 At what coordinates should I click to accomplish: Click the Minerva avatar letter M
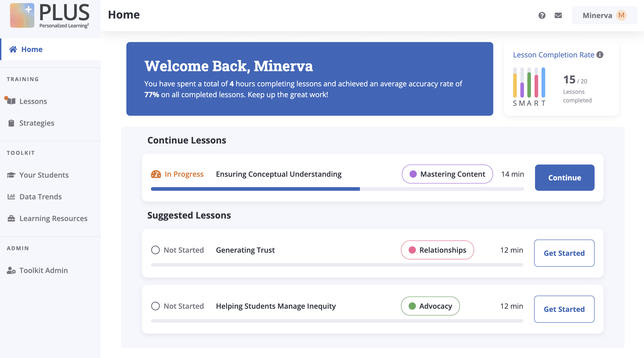pyautogui.click(x=621, y=16)
